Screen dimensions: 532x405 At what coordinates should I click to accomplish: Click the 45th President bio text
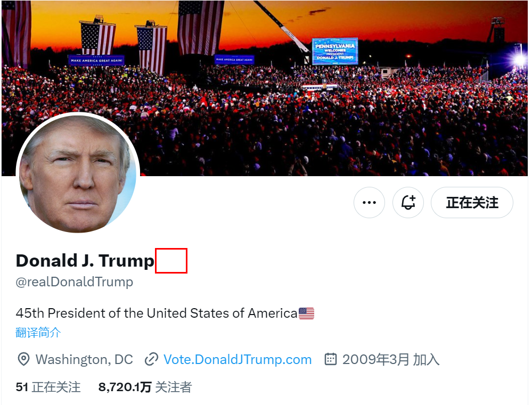tap(157, 313)
